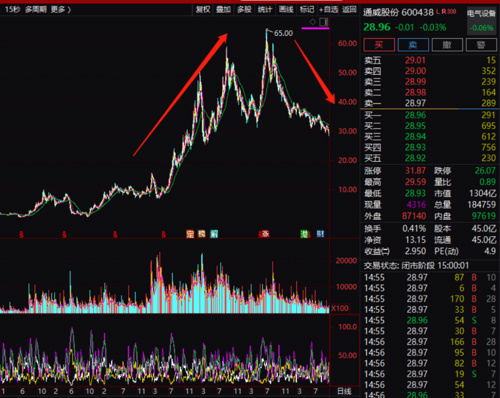This screenshot has width=500, height=398.
Task: Add stock via +自选 button
Action: point(328,10)
